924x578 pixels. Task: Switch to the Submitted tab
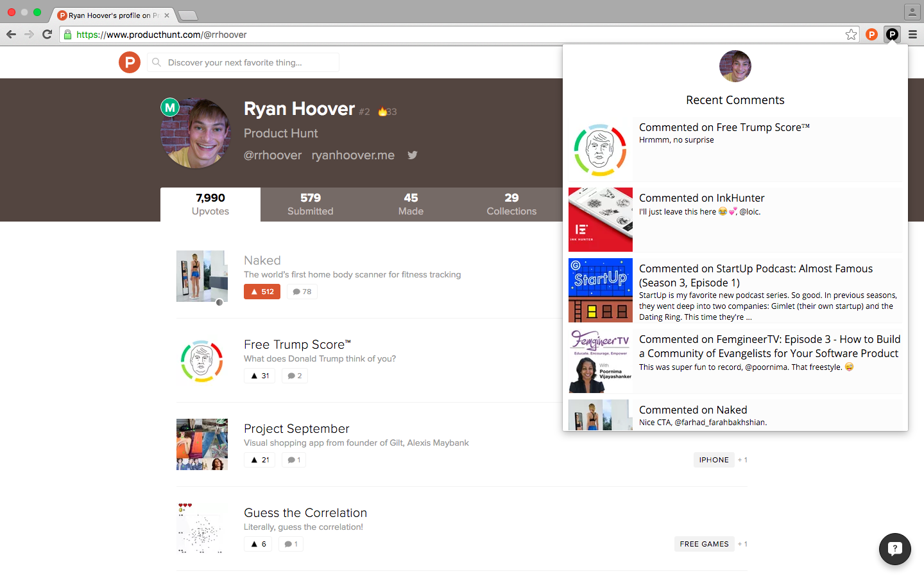[311, 204]
